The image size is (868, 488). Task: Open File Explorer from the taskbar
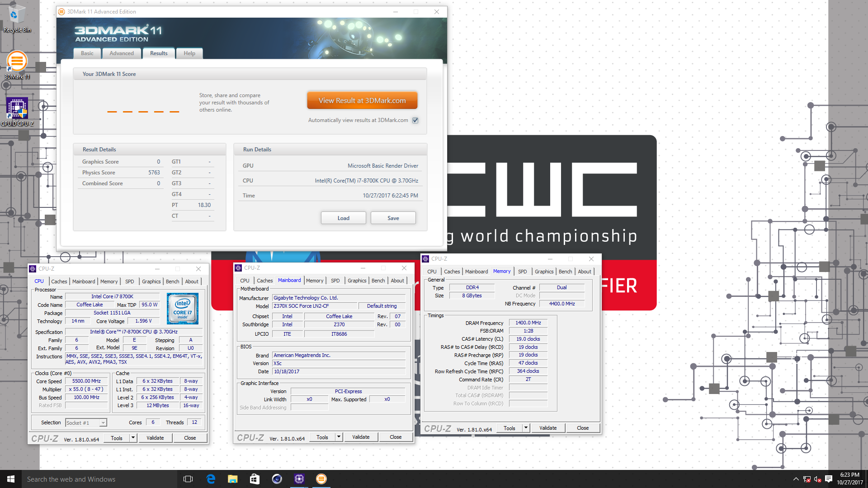tap(232, 479)
